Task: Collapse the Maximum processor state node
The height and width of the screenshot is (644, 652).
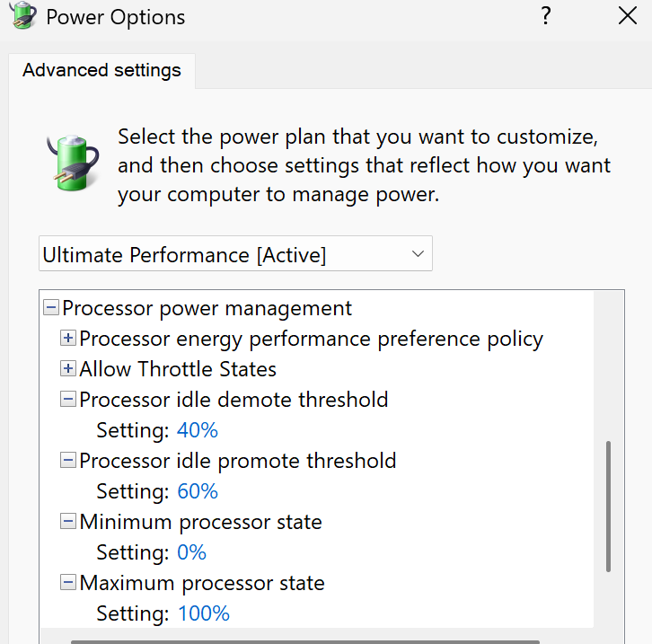Action: point(68,583)
